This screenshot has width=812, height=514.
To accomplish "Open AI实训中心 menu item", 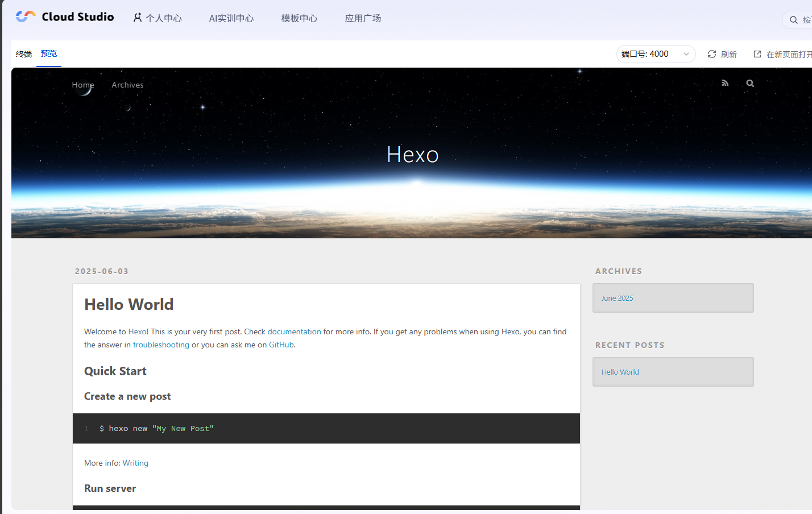I will 231,18.
